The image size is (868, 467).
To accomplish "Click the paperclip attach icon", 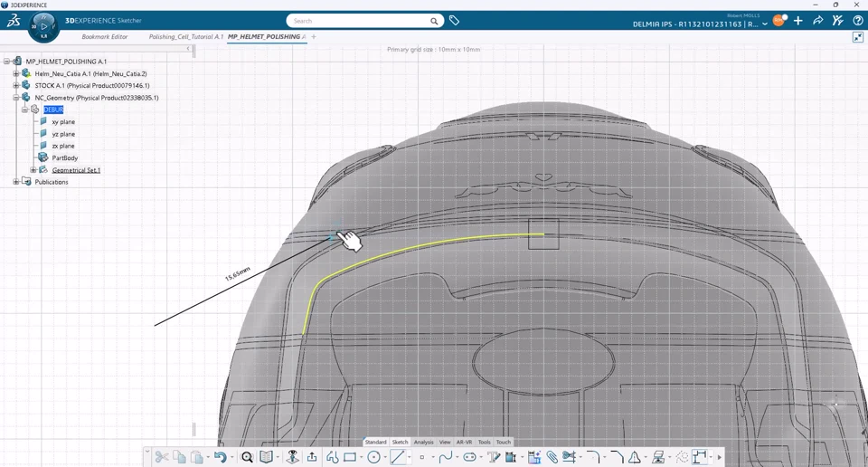I will [x=552, y=457].
